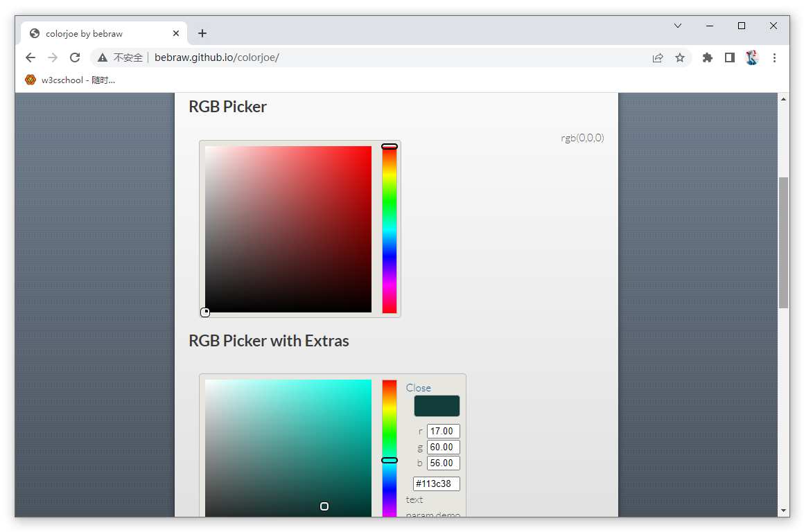Click the RGB Picker heading
Screen dimensions: 804x532
pos(227,107)
